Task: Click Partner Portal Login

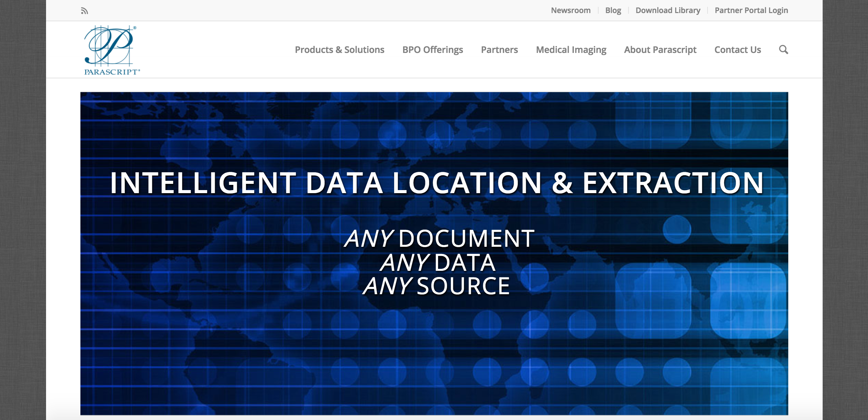Action: point(751,10)
